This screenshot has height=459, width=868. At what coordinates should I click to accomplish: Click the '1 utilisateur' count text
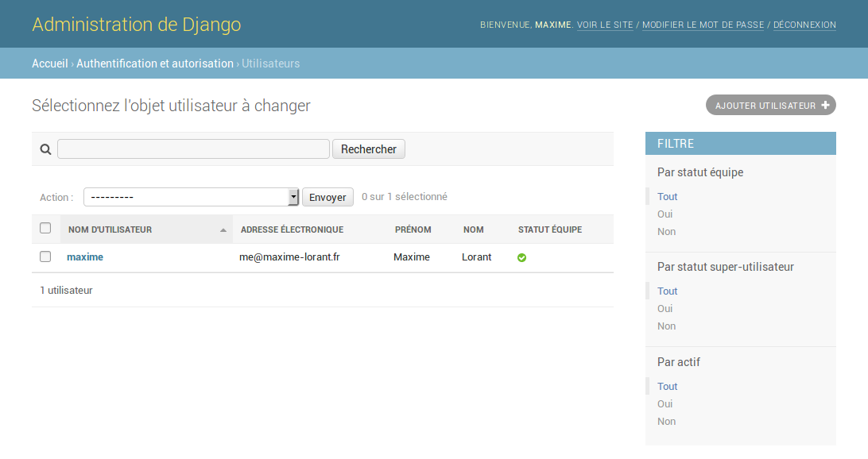point(67,290)
